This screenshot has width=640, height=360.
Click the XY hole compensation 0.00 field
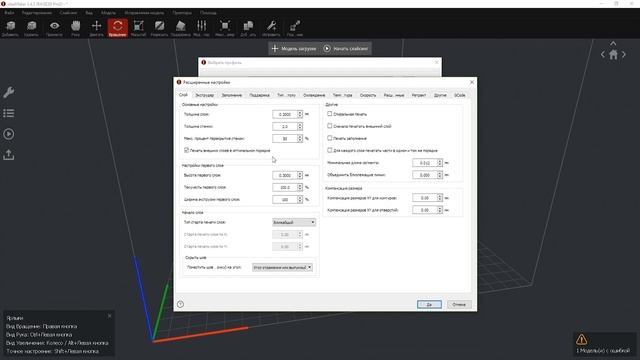[425, 210]
